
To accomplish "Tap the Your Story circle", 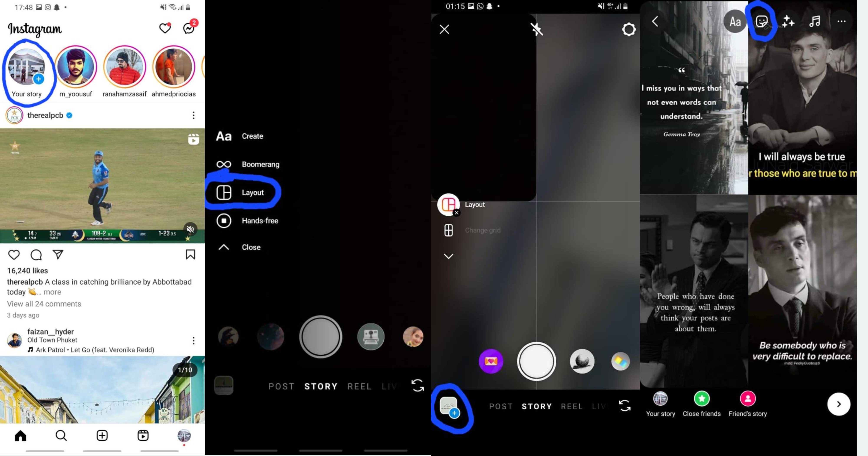I will 27,66.
